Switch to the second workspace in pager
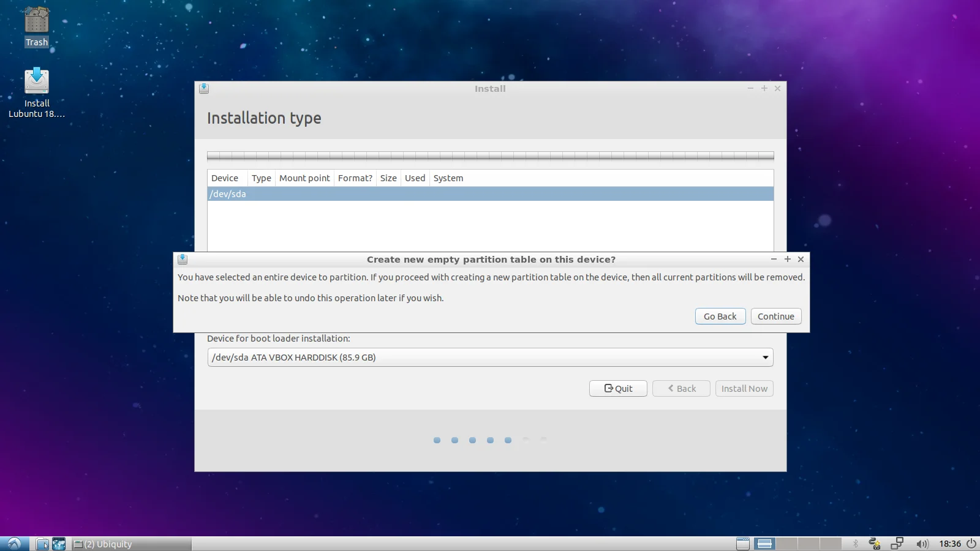The width and height of the screenshot is (980, 551). coord(786,544)
